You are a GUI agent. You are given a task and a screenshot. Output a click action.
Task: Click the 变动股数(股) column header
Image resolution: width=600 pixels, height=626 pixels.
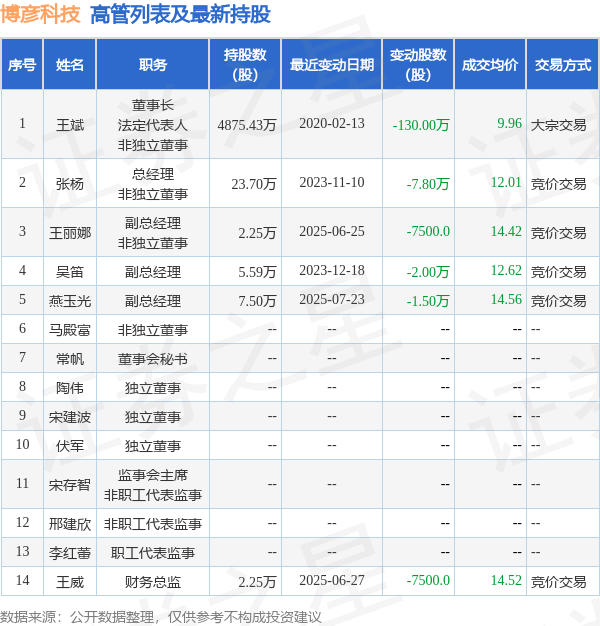(x=418, y=65)
